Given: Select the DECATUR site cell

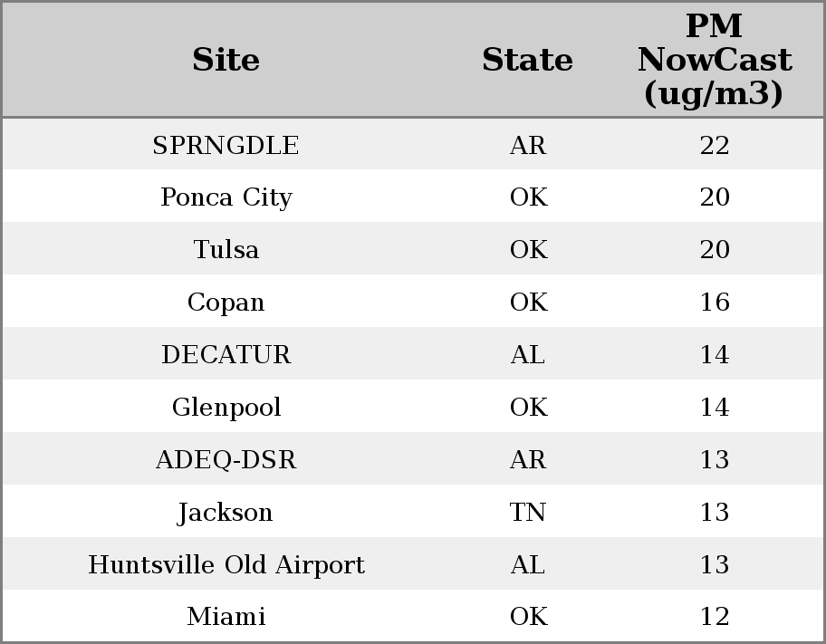Looking at the screenshot, I should click(x=226, y=355).
